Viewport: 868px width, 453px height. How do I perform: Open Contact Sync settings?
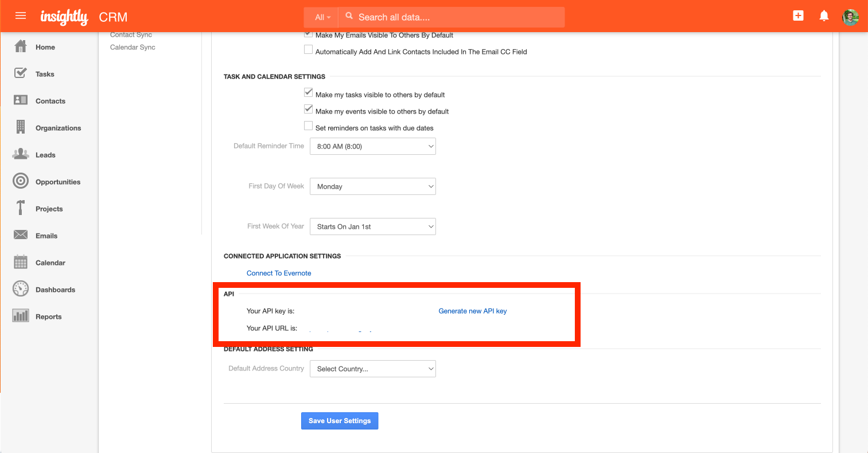pyautogui.click(x=131, y=34)
